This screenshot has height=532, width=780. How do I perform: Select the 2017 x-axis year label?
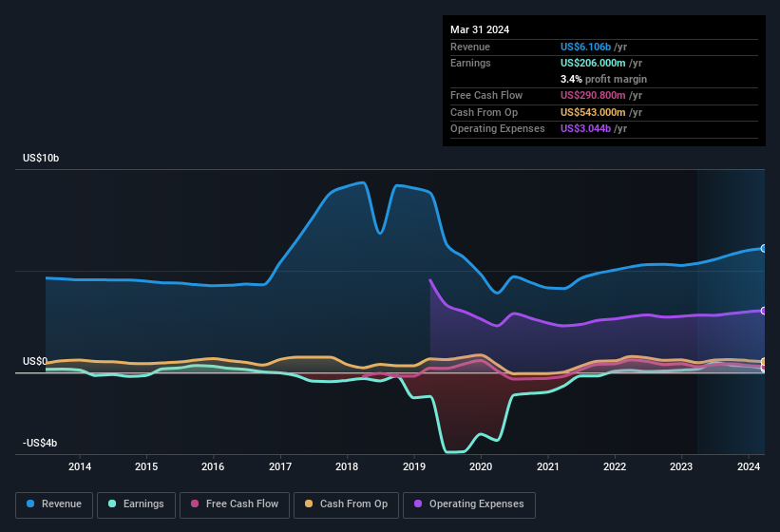click(280, 466)
